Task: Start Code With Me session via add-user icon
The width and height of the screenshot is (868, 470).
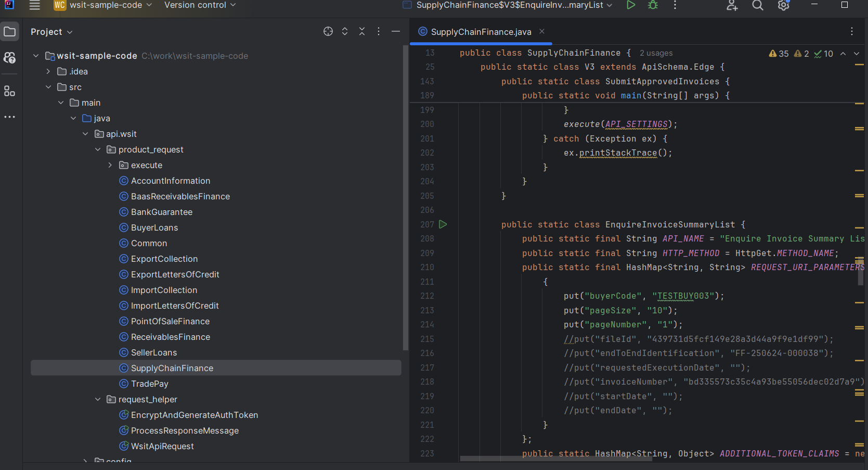Action: 732,5
